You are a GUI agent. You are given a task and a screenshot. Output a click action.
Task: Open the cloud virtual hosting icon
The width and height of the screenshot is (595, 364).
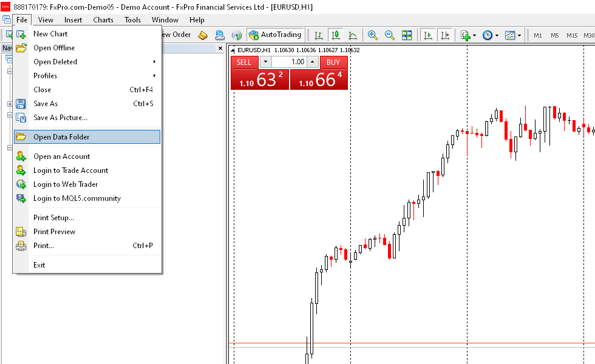click(x=220, y=35)
